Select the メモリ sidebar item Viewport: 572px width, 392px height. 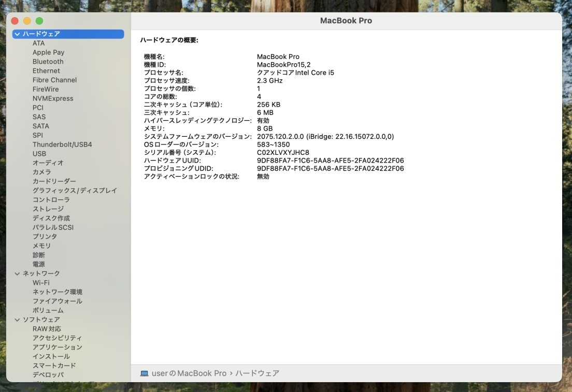pyautogui.click(x=41, y=246)
